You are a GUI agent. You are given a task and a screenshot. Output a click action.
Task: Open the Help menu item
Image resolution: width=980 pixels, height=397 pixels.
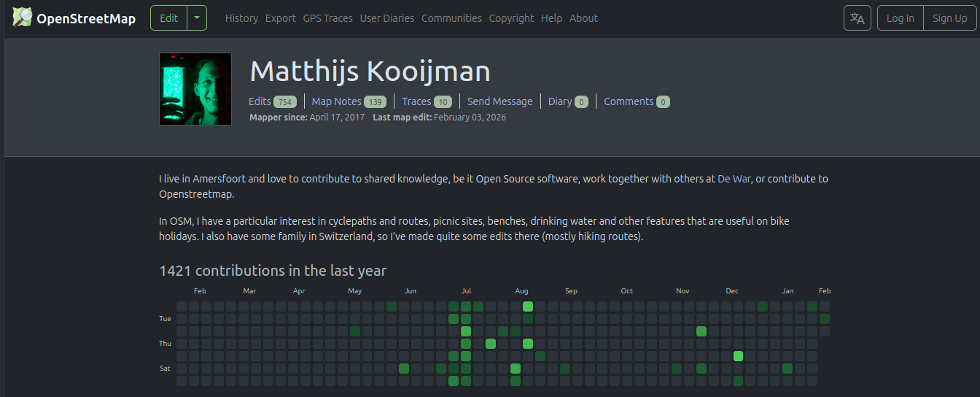click(x=551, y=18)
